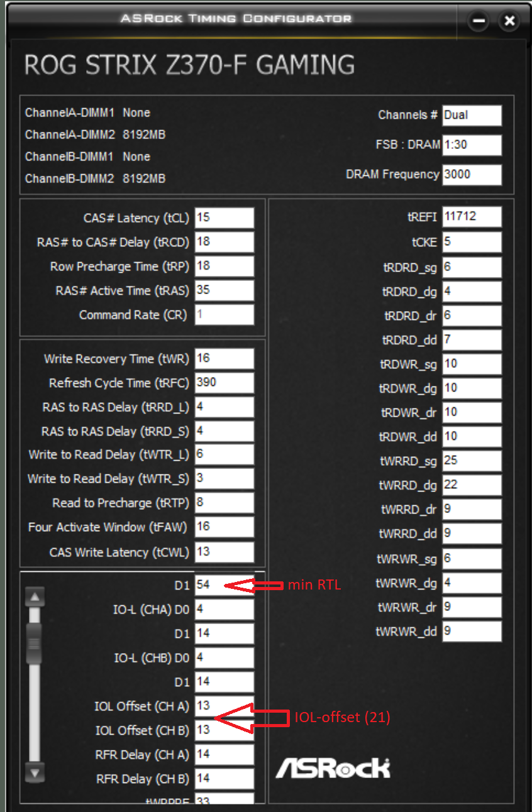This screenshot has width=532, height=812.
Task: Minimize the ASRock Timing Configurator window
Action: click(x=479, y=21)
